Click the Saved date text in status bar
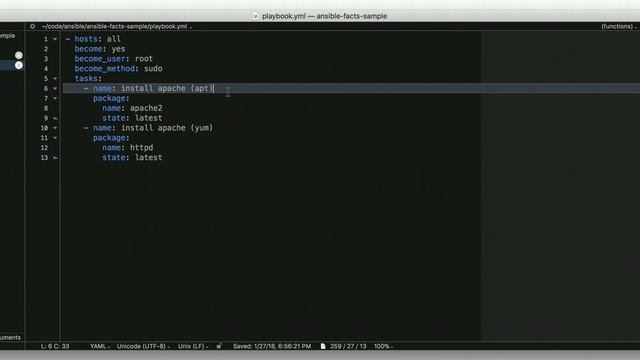The height and width of the screenshot is (360, 640). pos(272,346)
